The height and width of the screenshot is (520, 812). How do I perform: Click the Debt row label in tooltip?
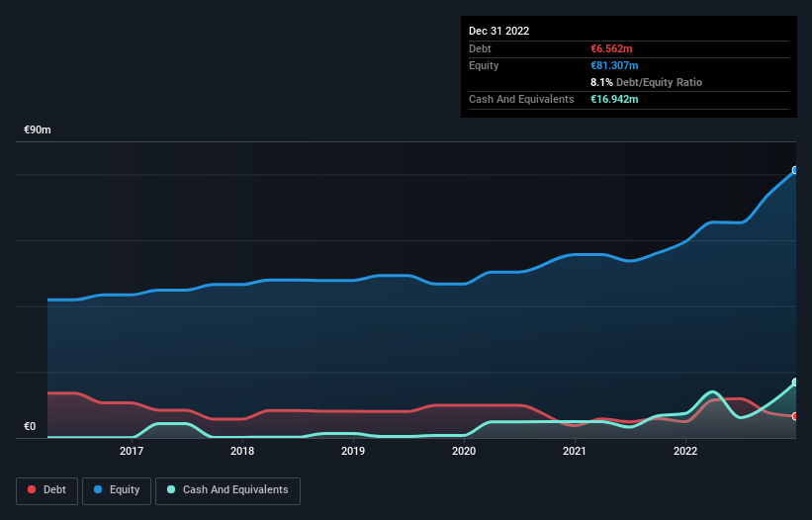point(480,48)
